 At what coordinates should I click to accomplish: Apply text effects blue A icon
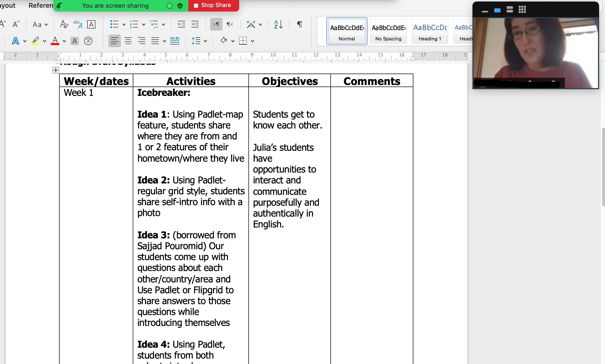(x=16, y=41)
